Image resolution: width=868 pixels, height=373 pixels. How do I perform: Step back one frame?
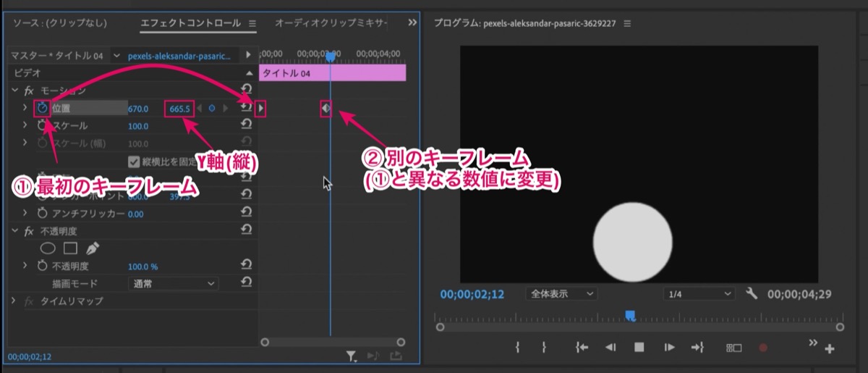610,348
